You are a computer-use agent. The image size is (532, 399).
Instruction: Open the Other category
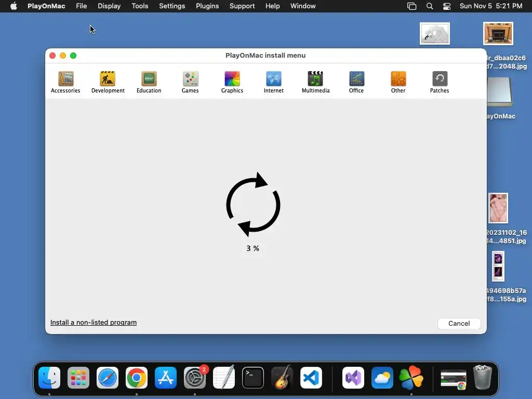[x=398, y=82]
